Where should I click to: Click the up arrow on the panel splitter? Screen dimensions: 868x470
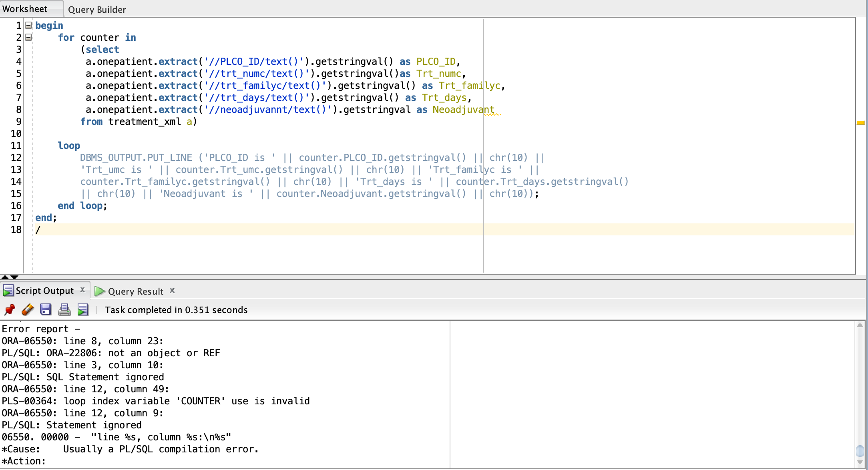point(5,277)
